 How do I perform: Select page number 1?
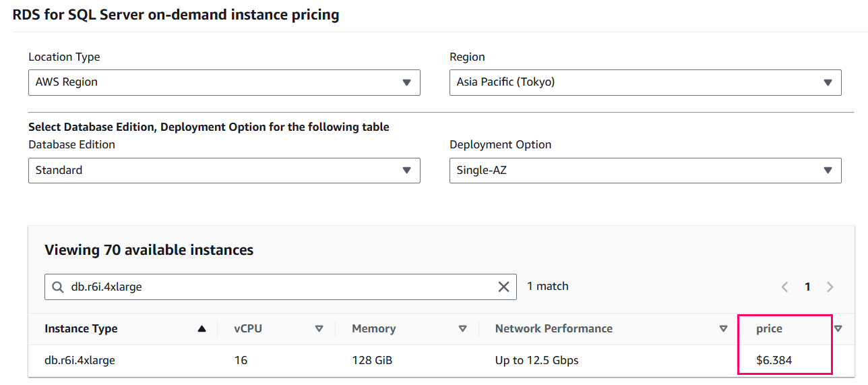click(x=807, y=287)
